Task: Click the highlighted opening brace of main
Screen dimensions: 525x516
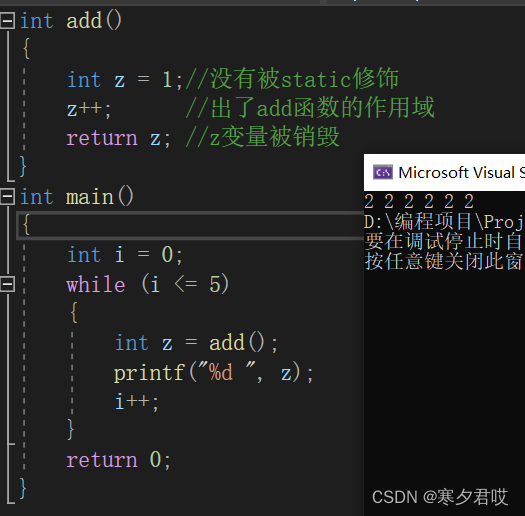Action: (x=26, y=225)
